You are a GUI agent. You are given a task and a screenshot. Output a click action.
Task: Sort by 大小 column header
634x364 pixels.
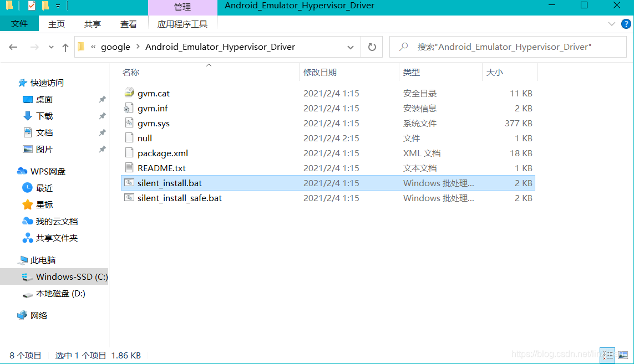pyautogui.click(x=495, y=73)
